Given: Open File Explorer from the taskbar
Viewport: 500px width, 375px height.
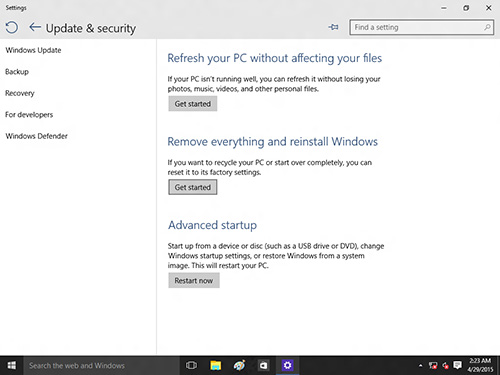Looking at the screenshot, I should (215, 365).
